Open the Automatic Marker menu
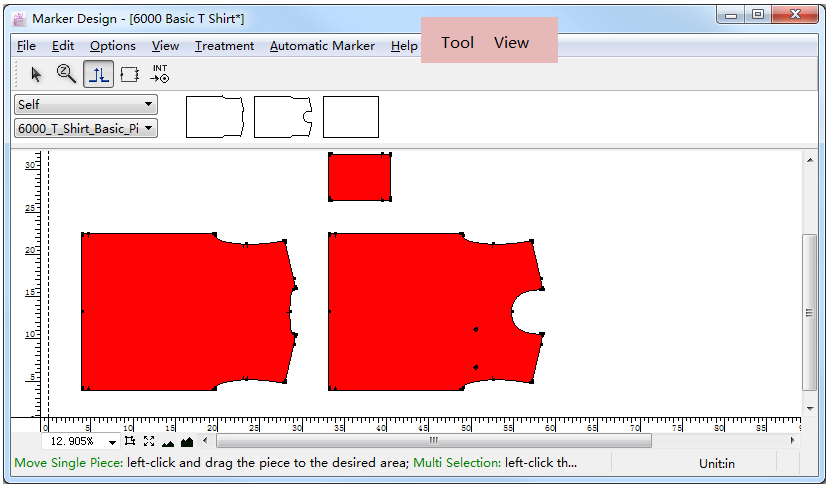The width and height of the screenshot is (828, 489). click(322, 46)
